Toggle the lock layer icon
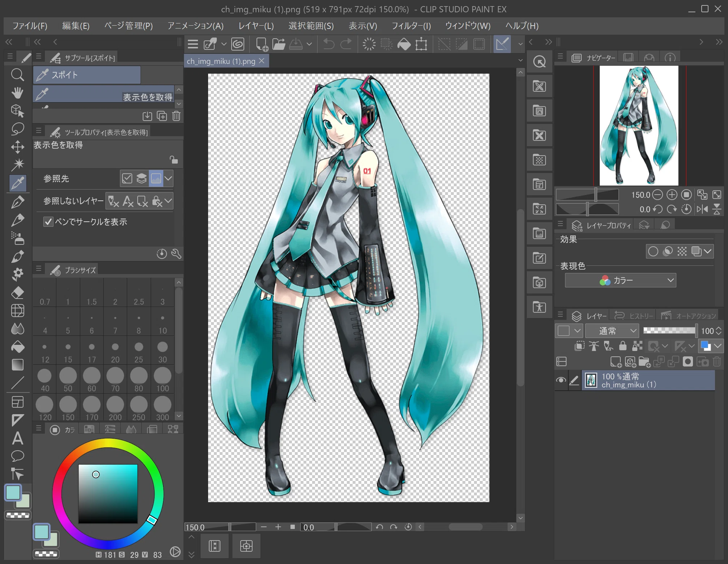The width and height of the screenshot is (728, 564). (x=623, y=346)
